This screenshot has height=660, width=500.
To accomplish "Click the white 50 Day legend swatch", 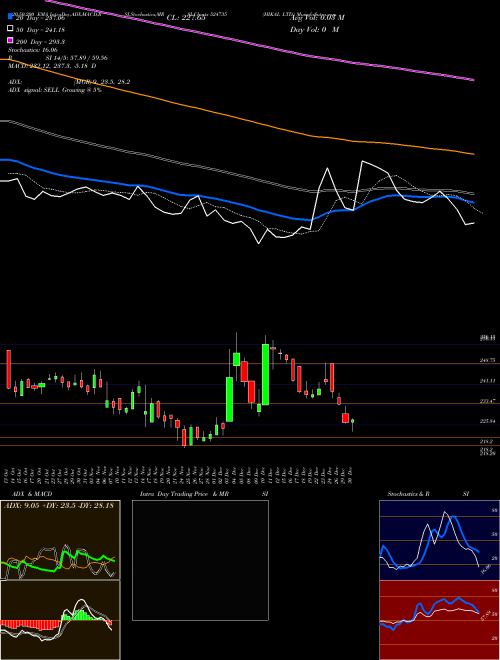I will 10,29.
